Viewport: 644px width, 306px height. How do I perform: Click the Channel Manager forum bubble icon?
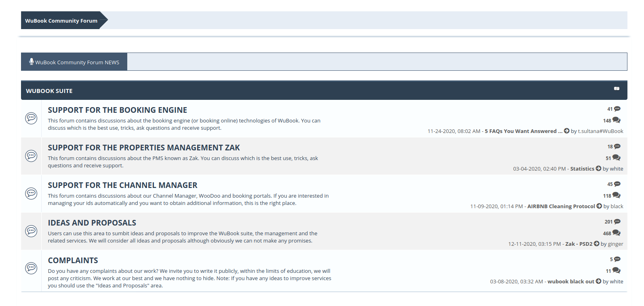[x=31, y=193]
